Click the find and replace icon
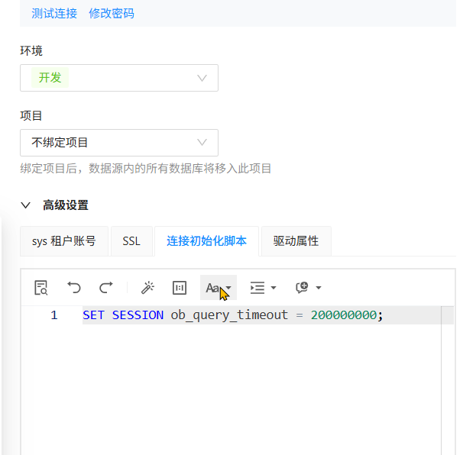476x455 pixels. [40, 288]
